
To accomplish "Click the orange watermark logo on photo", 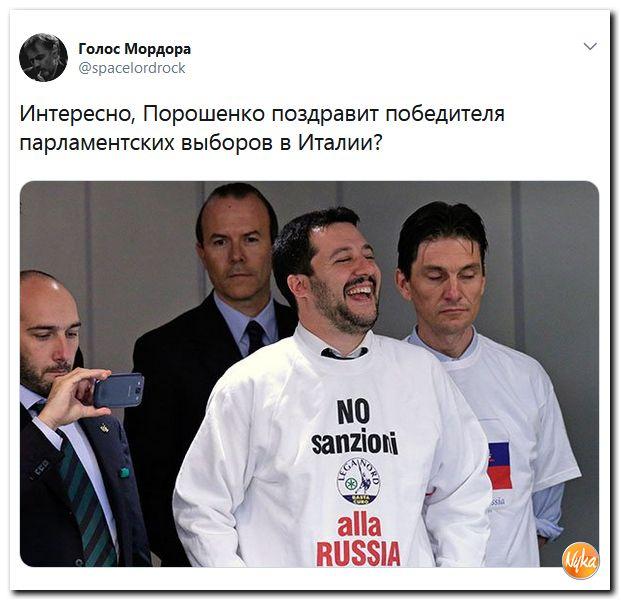I will click(x=581, y=561).
